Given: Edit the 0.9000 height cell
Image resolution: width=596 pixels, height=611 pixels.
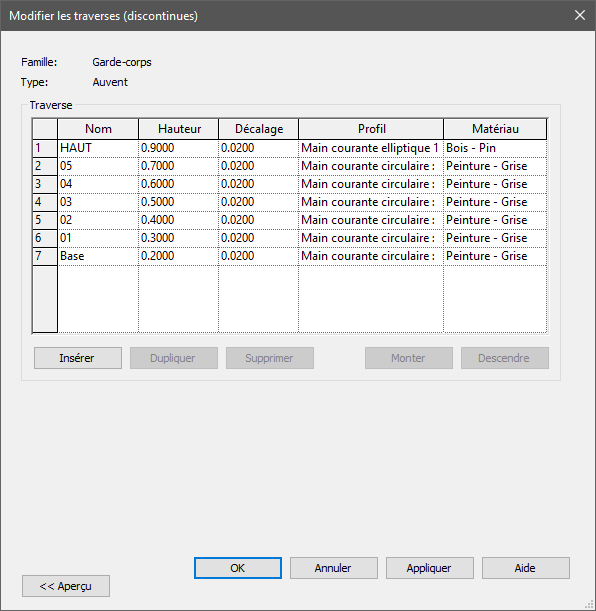Looking at the screenshot, I should 178,148.
